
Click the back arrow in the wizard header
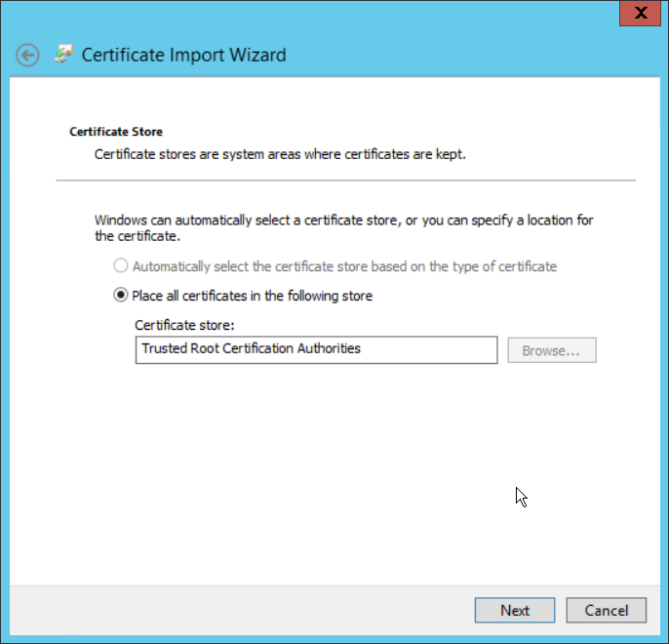(x=28, y=55)
